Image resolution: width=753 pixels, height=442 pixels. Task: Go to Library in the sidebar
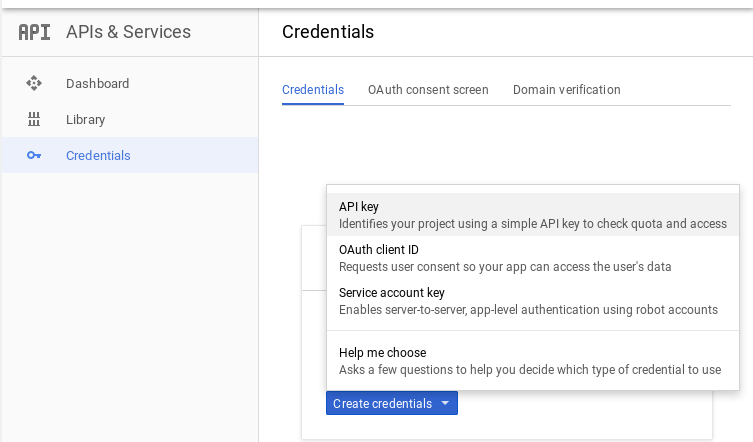point(85,120)
